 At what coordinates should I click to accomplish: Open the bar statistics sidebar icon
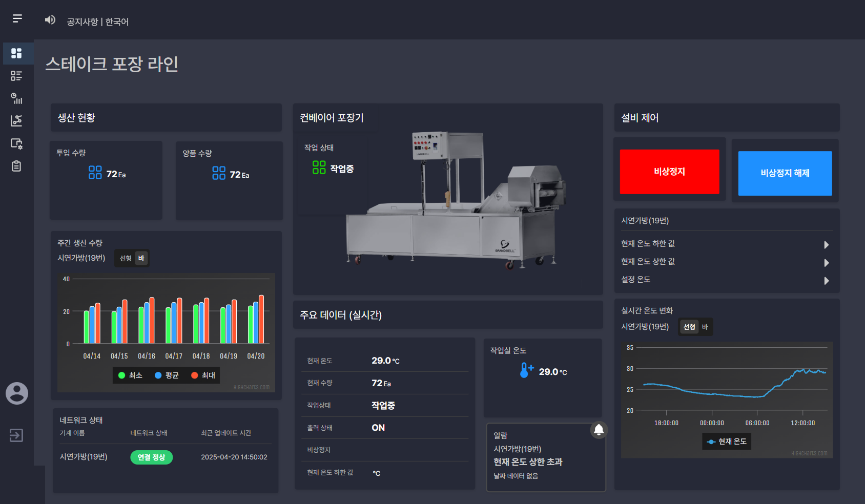[16, 98]
